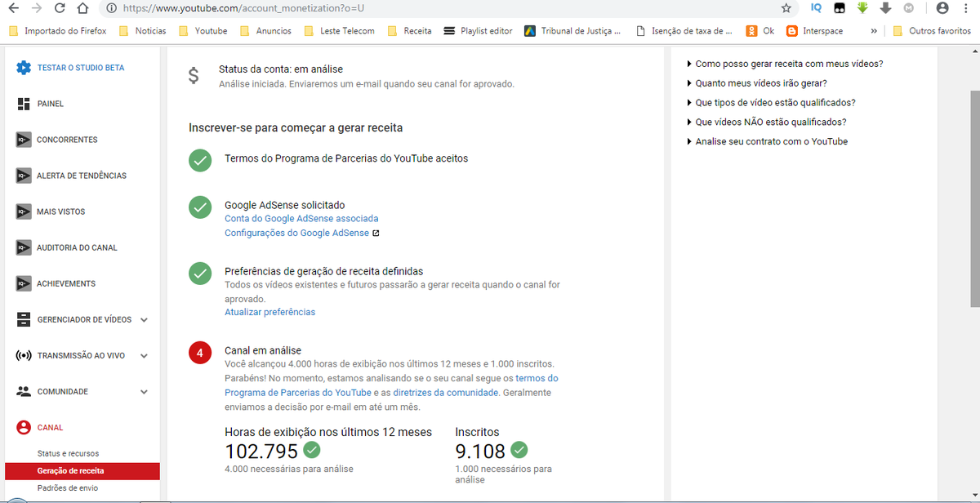The height and width of the screenshot is (503, 980).
Task: Open the Leste Telecom bookmark folder
Action: click(x=339, y=30)
